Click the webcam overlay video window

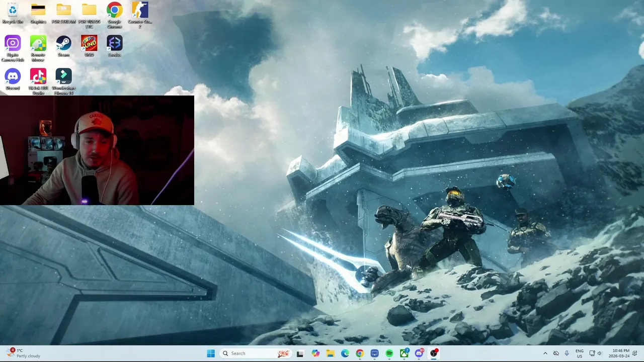[x=97, y=150]
